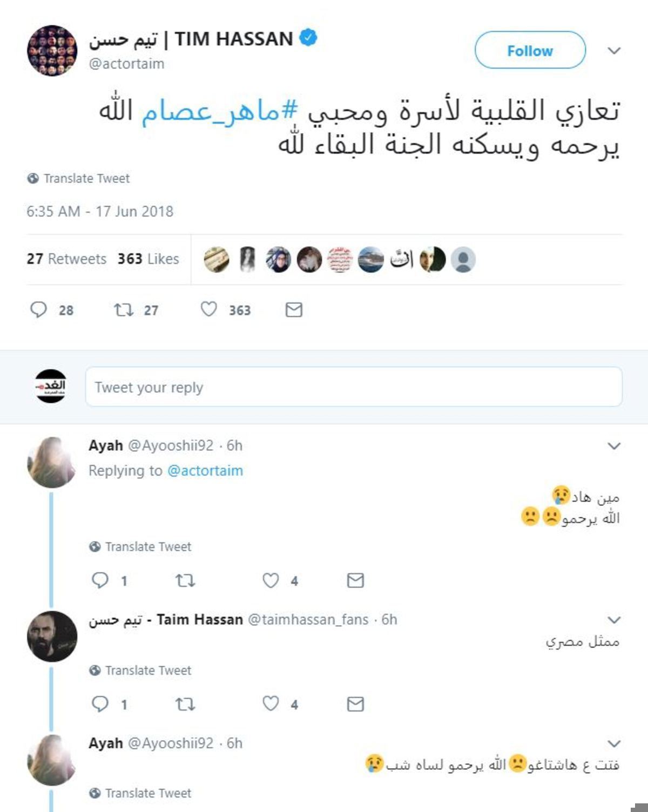
Task: Click the reply bubble on the Taim Hassan fans reply
Action: (x=100, y=704)
